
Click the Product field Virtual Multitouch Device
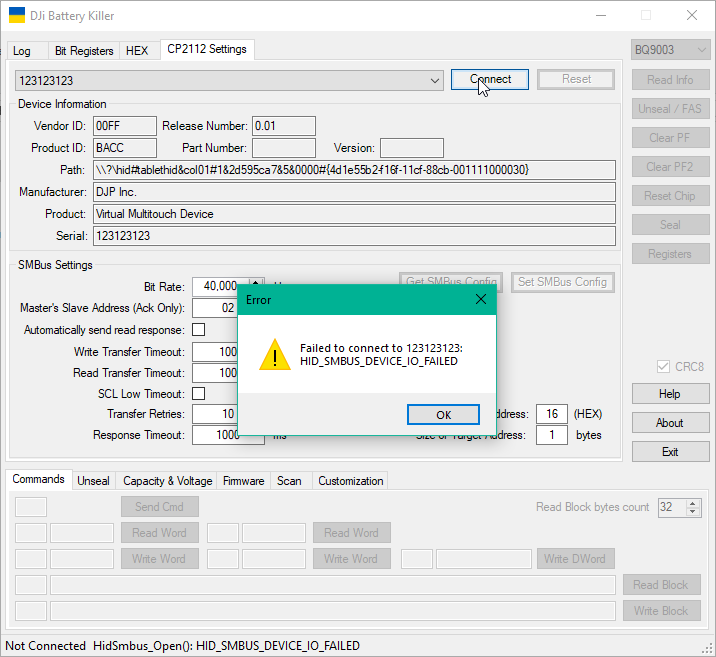click(x=354, y=214)
